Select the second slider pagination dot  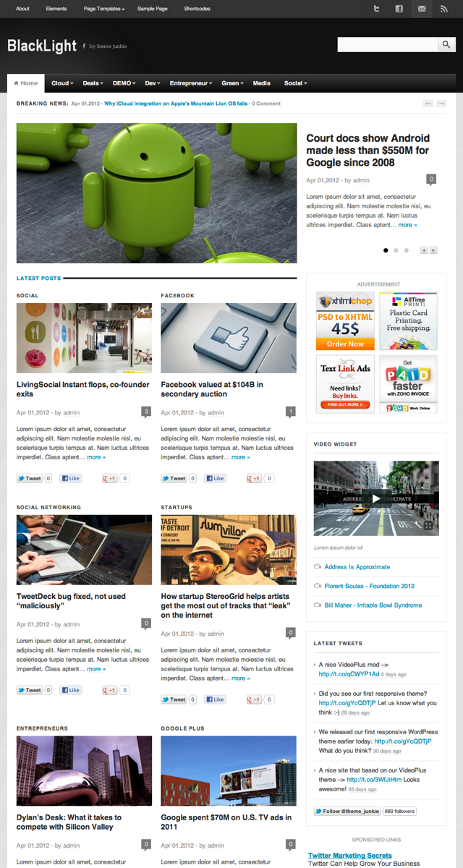[x=396, y=250]
